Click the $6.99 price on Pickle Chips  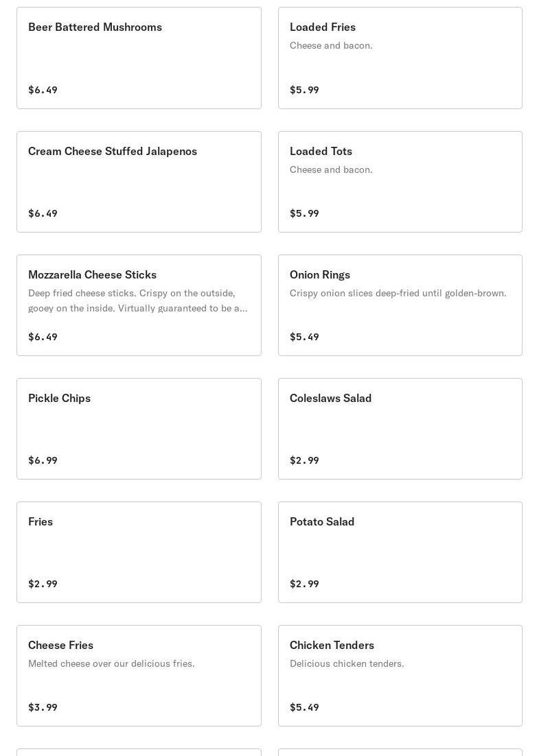43,460
